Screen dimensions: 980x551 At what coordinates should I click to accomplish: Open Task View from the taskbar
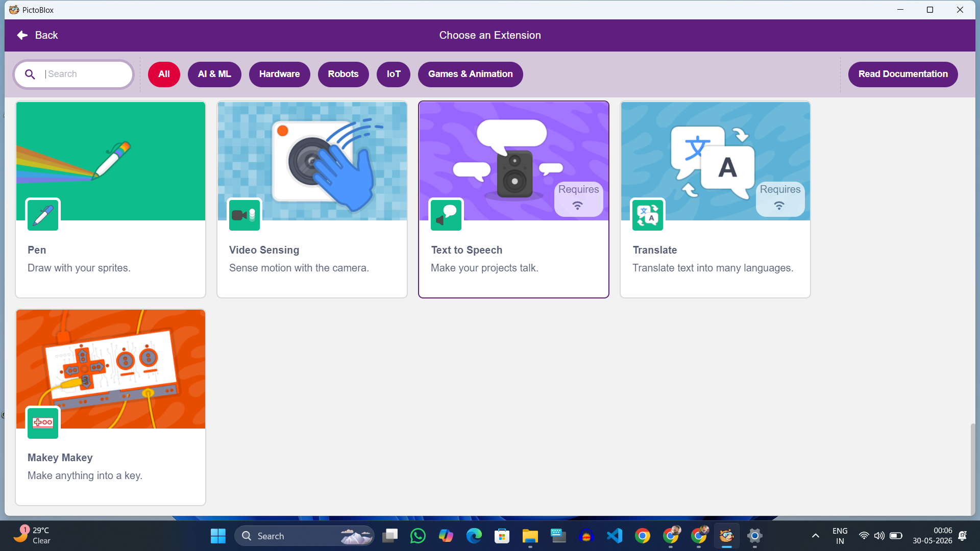click(x=390, y=536)
